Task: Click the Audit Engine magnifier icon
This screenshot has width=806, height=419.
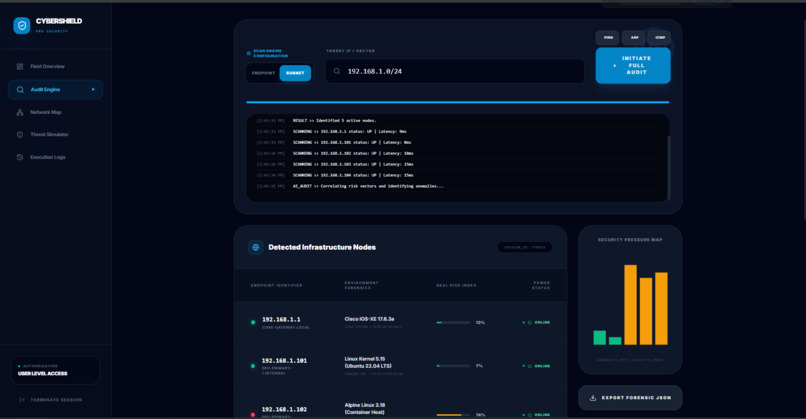Action: (20, 89)
